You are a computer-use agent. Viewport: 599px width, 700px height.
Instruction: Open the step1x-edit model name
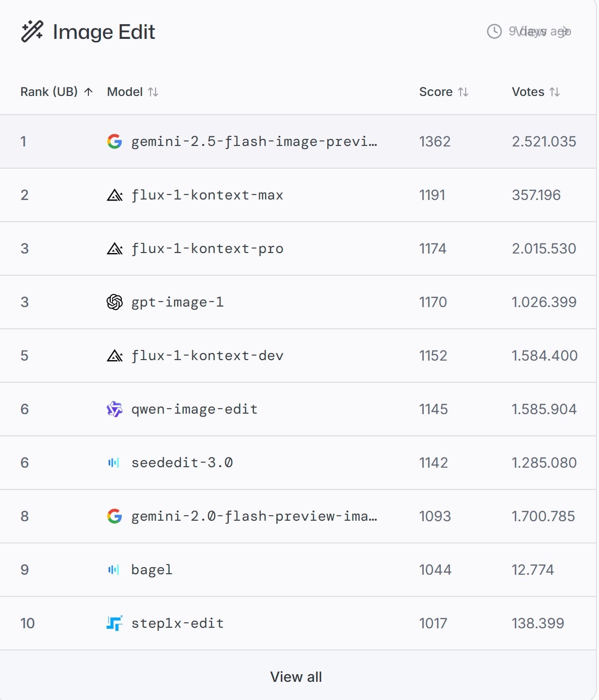click(177, 623)
